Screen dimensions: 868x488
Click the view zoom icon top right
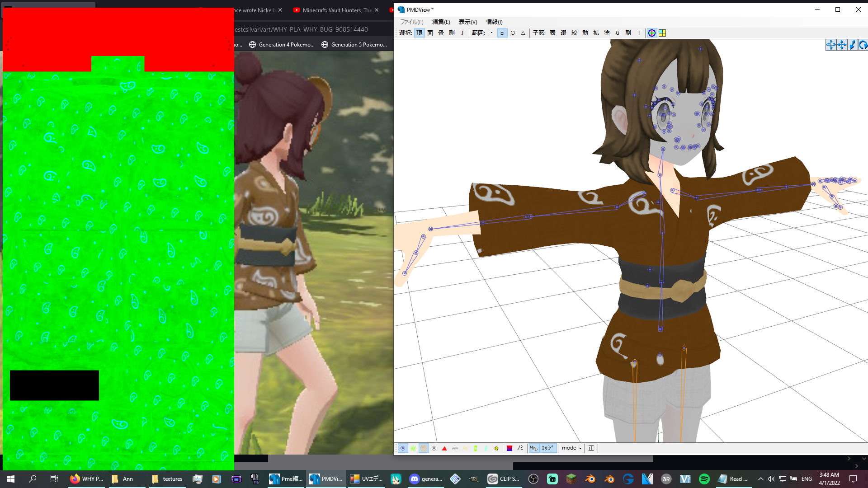[852, 45]
